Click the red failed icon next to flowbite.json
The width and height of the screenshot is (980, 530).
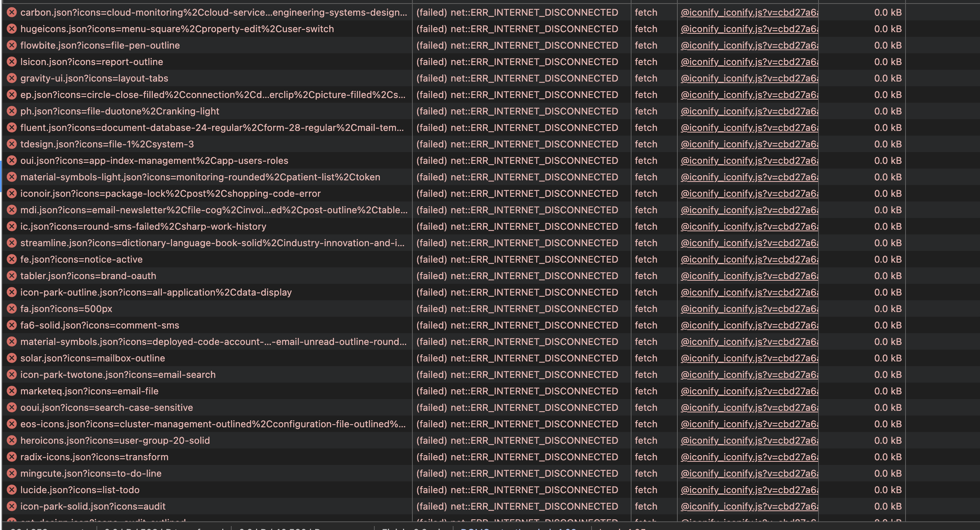point(12,45)
